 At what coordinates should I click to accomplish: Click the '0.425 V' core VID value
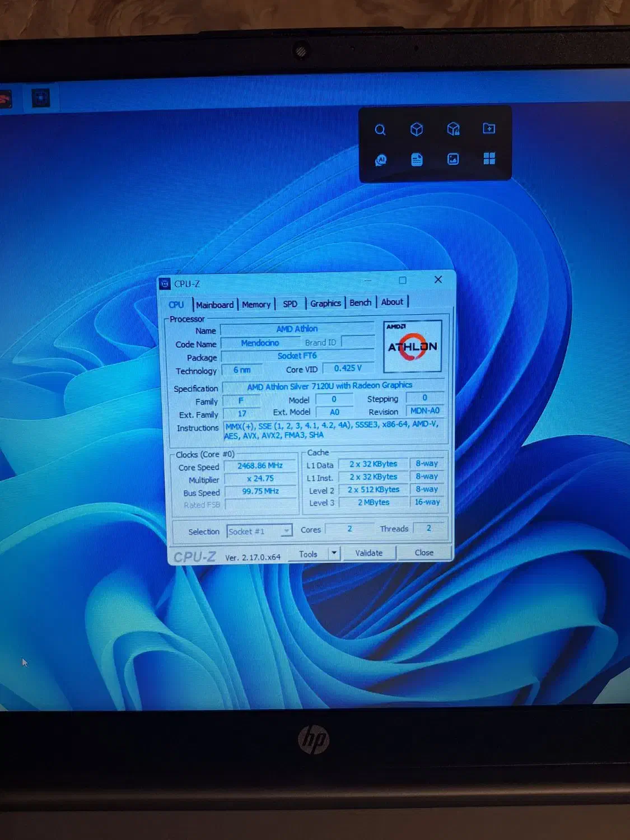tap(348, 368)
